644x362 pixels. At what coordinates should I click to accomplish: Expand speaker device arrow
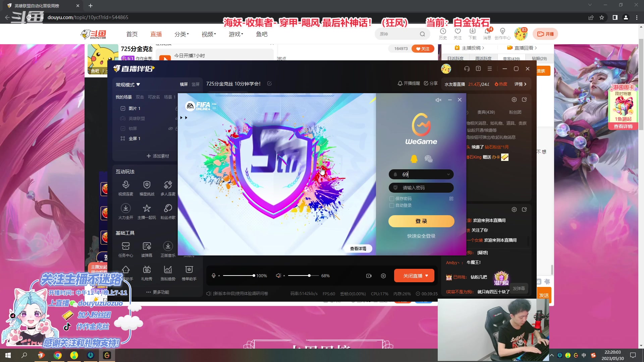tap(284, 276)
